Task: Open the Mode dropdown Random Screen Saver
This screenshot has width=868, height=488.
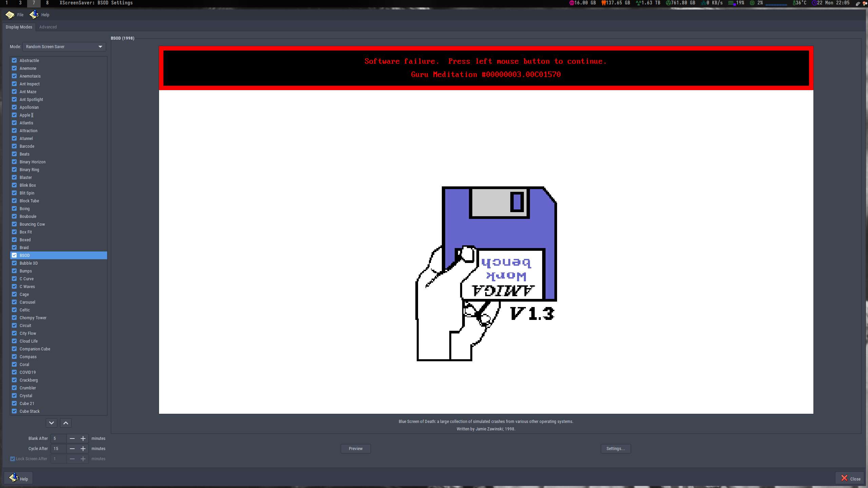Action: coord(64,47)
